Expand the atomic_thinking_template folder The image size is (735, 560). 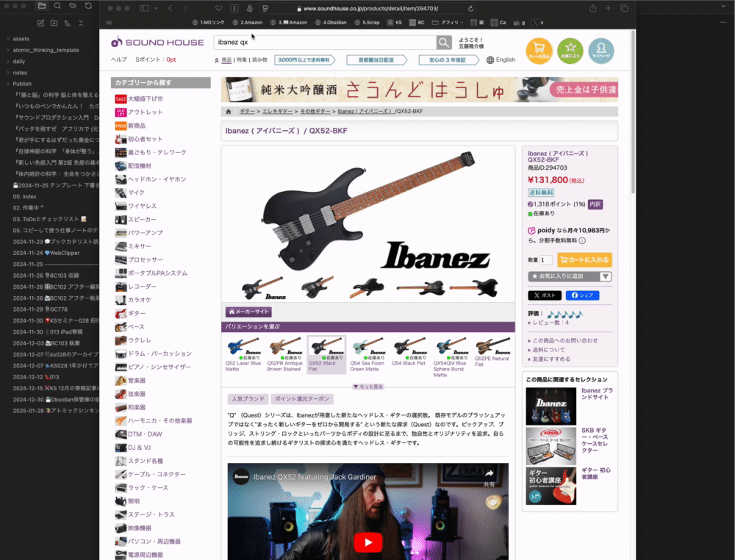(x=8, y=50)
